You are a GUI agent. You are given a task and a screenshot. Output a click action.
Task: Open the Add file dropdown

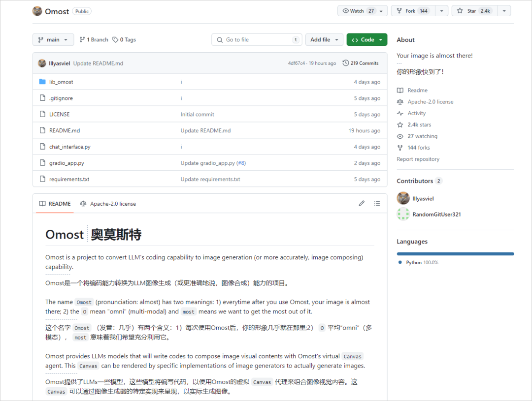pyautogui.click(x=324, y=39)
